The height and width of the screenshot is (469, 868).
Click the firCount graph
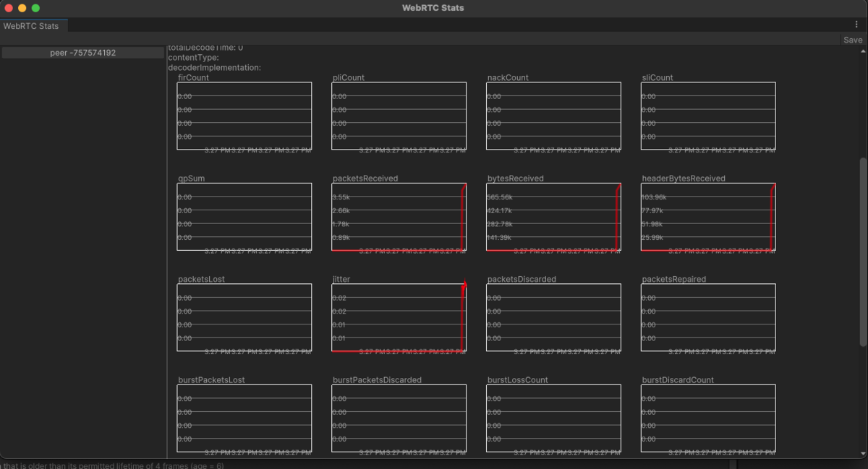(244, 116)
